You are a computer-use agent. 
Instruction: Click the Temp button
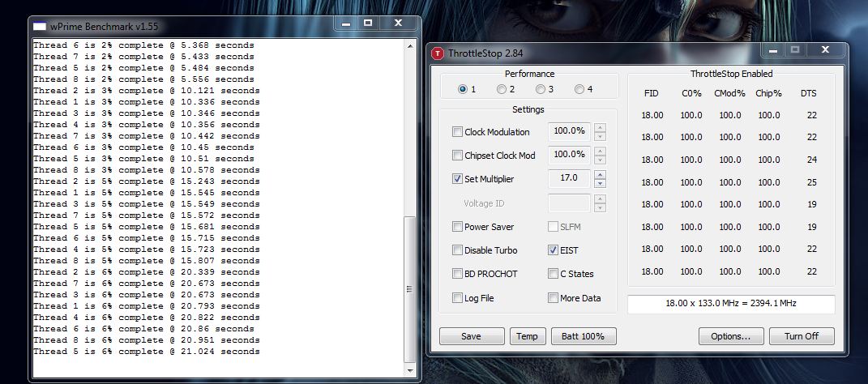[527, 336]
